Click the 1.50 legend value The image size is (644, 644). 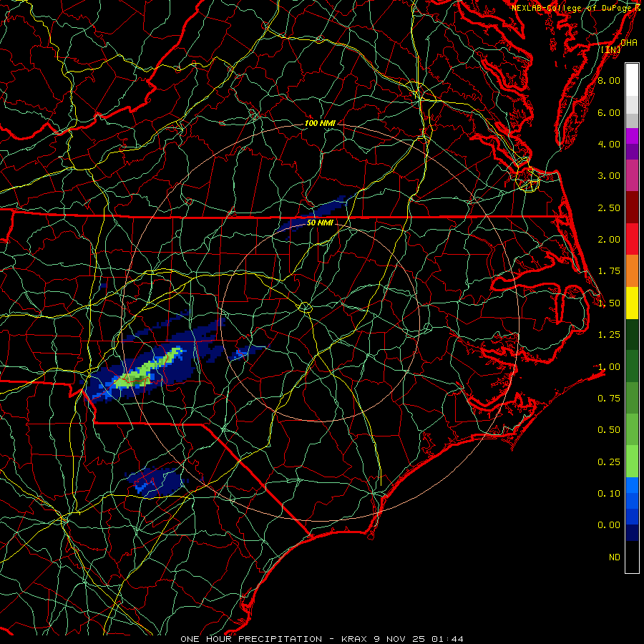[609, 303]
